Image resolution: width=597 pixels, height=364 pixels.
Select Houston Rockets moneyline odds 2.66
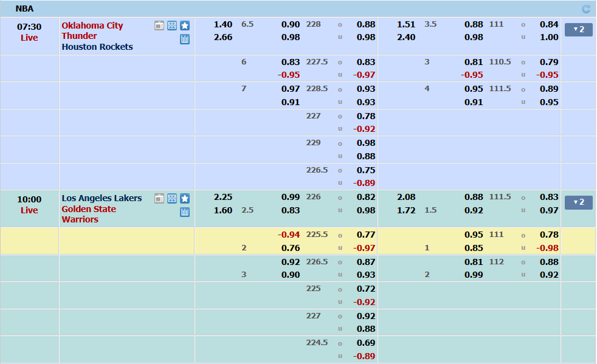point(223,37)
